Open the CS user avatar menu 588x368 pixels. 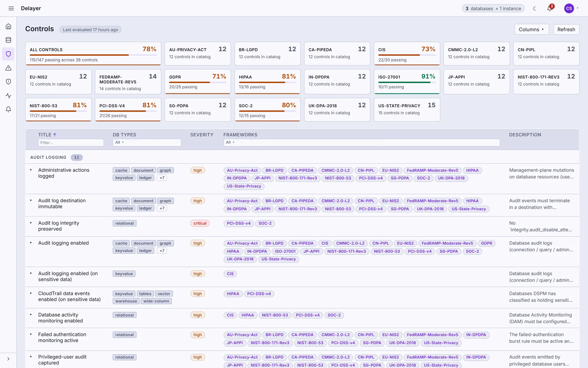tap(569, 9)
